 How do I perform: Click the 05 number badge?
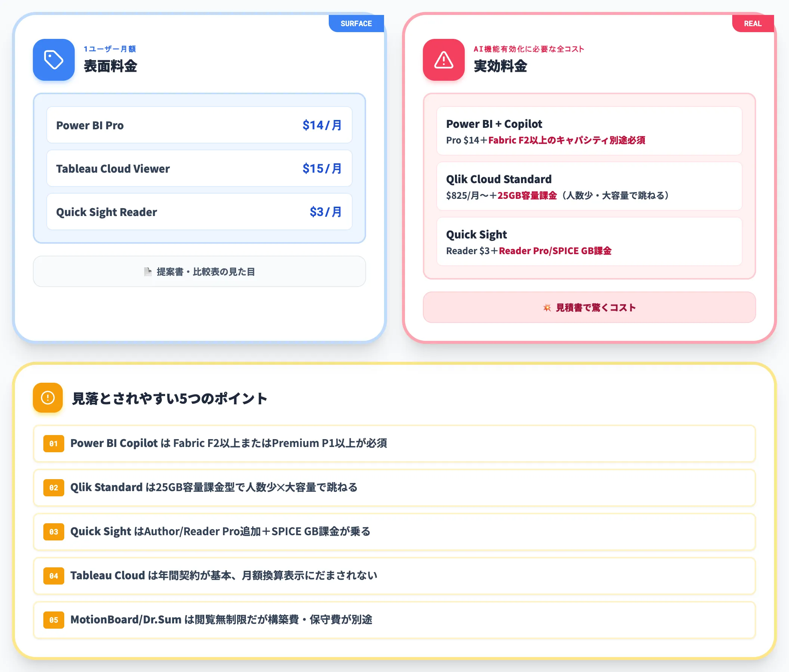click(54, 620)
